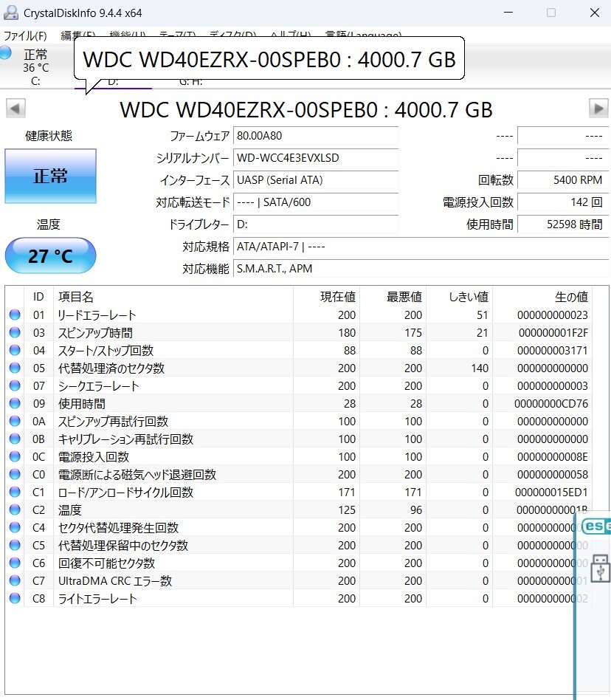Viewport: 611px width, 700px height.
Task: Click the status circle for スタート/ストップ回数 row
Action: (x=15, y=350)
